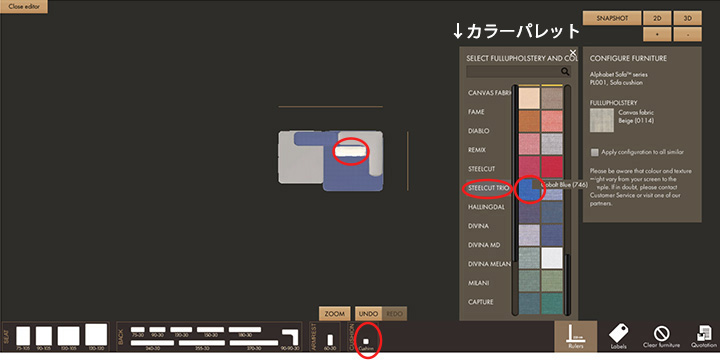Open the Labels tool
Image resolution: width=720 pixels, height=360 pixels.
pyautogui.click(x=619, y=337)
